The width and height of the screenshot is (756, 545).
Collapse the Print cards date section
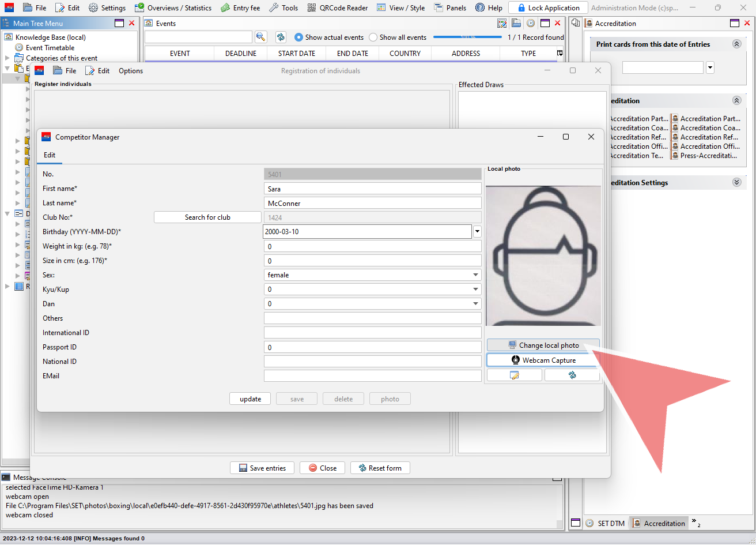click(x=736, y=44)
